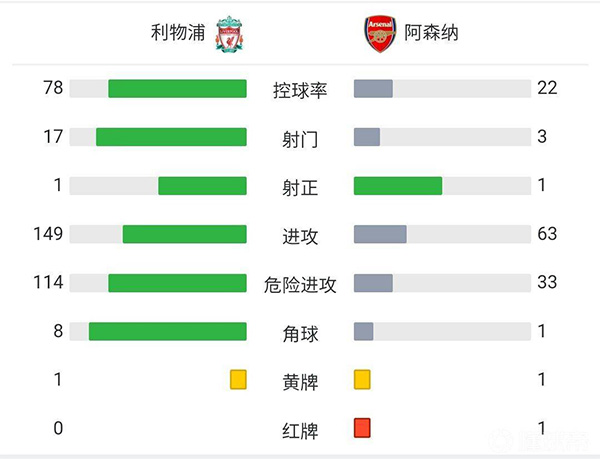Click the Liverpool club crest icon

(230, 33)
